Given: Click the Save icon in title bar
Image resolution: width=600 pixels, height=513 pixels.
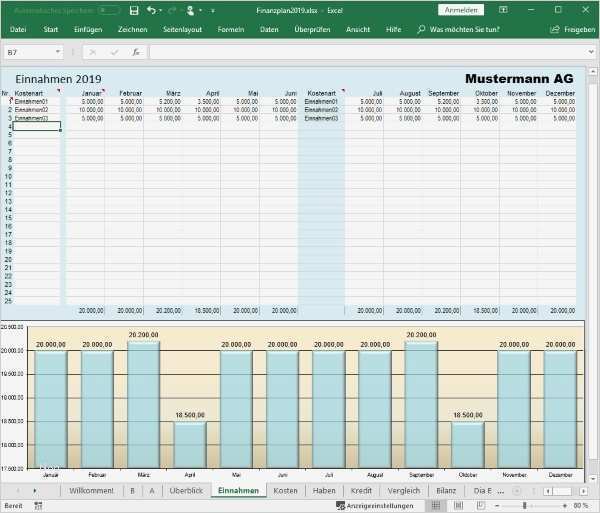Looking at the screenshot, I should coord(134,10).
